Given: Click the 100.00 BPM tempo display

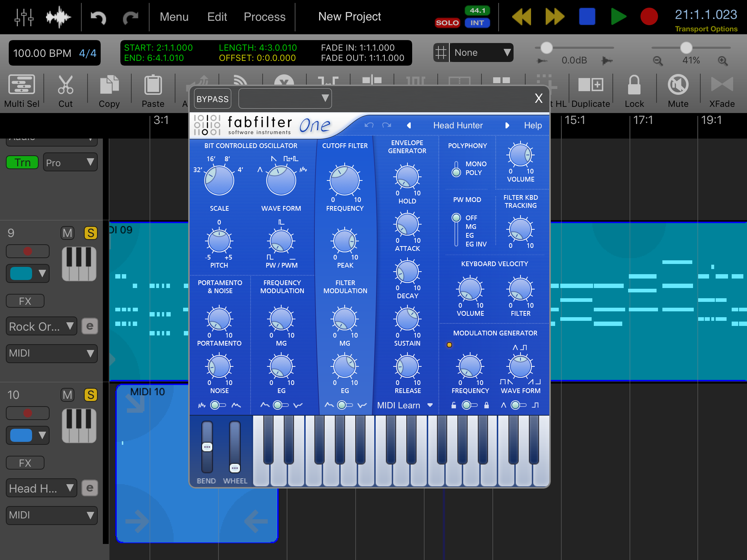Looking at the screenshot, I should pyautogui.click(x=42, y=53).
